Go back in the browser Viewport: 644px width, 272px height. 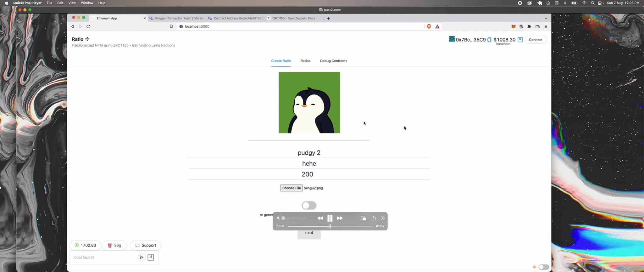[x=73, y=27]
